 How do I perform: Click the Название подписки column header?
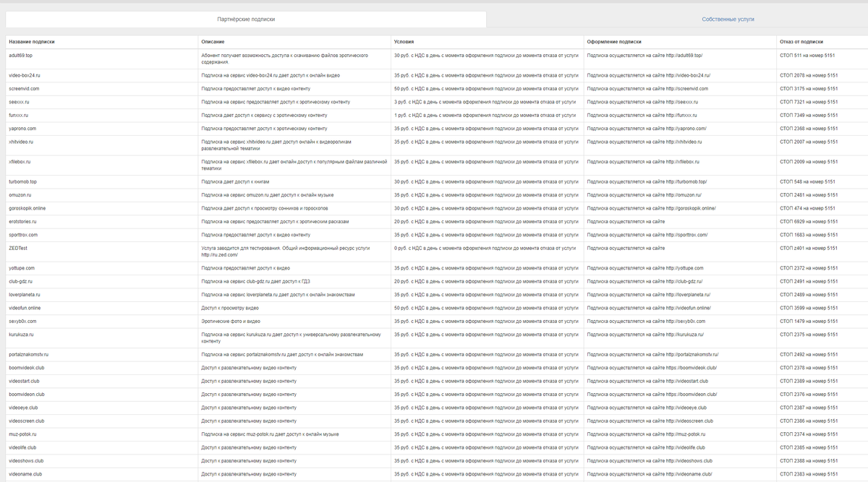point(32,42)
